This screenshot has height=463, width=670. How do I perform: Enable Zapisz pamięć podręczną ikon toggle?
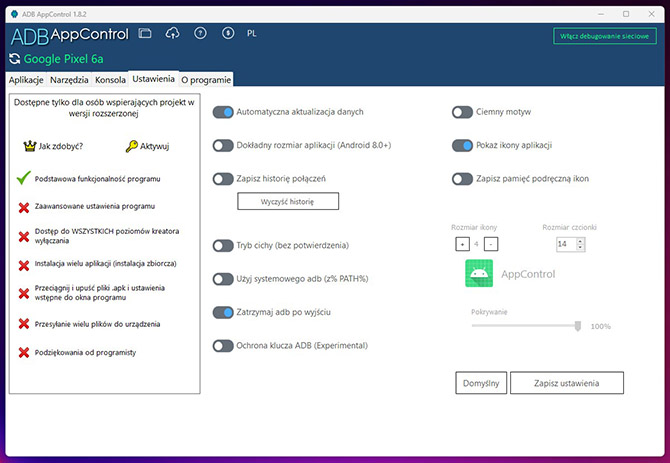(462, 179)
